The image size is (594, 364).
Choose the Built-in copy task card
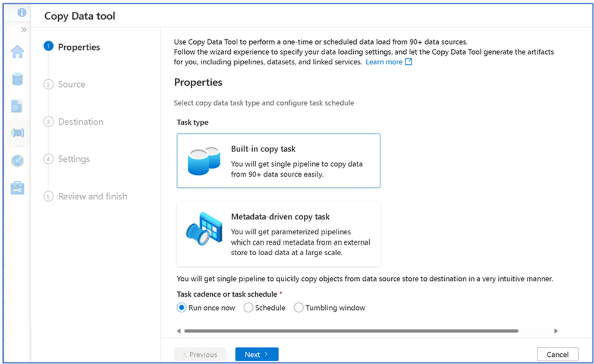(x=278, y=161)
